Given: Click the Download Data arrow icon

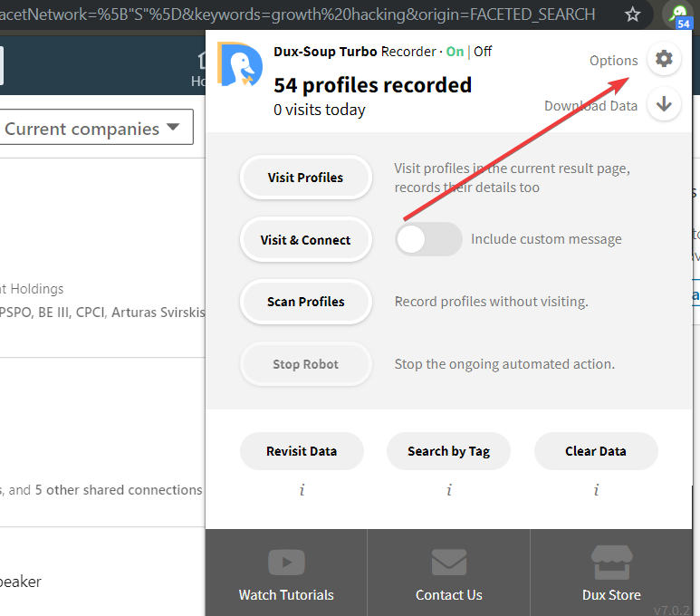Looking at the screenshot, I should coord(664,104).
